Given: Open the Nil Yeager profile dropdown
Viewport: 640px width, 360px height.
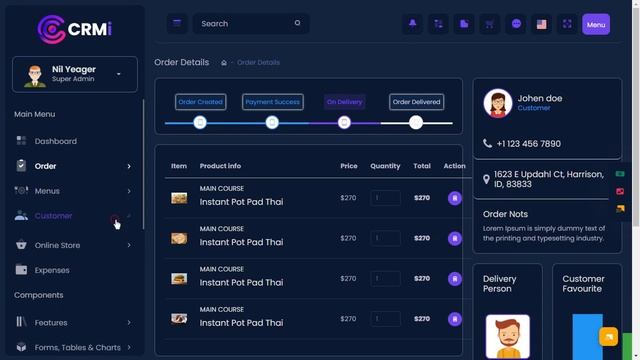Looking at the screenshot, I should 75,74.
